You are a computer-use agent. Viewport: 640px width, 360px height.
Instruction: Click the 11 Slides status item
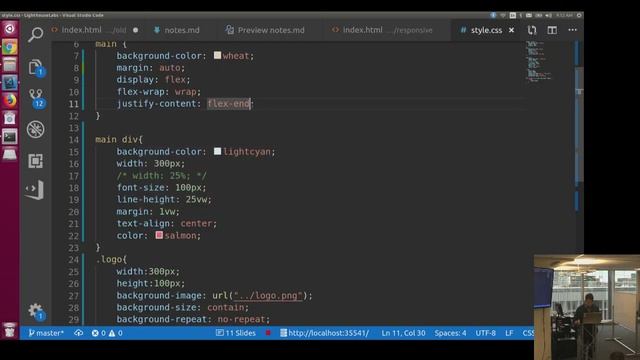[236, 333]
